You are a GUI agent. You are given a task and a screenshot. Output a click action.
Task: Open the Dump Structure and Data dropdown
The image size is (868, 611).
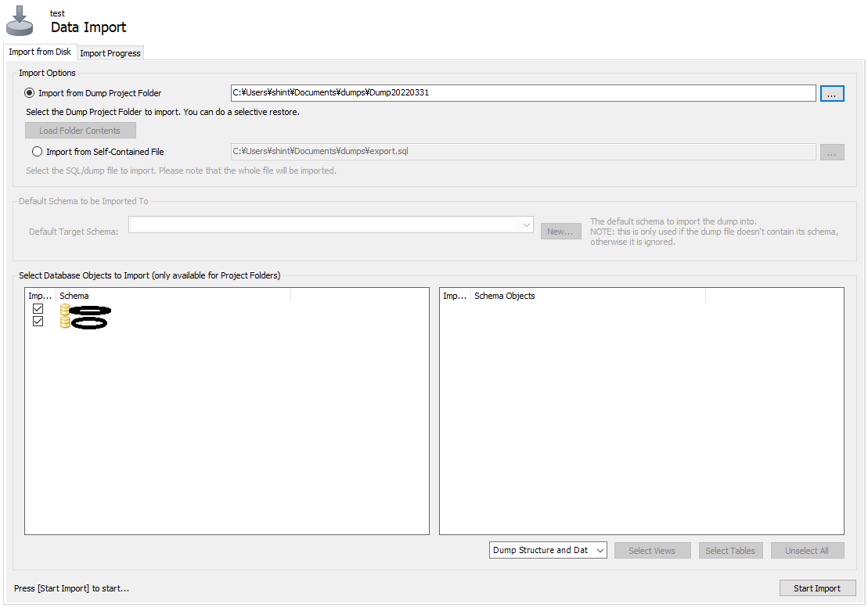548,550
